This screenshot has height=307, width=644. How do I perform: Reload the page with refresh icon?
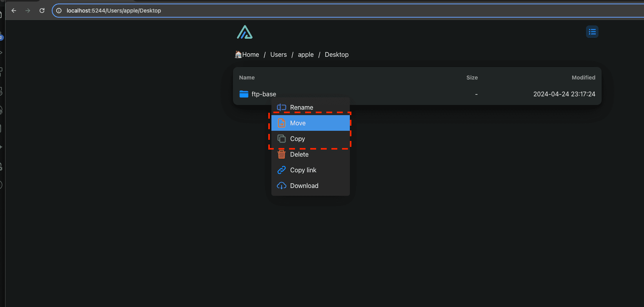(42, 11)
